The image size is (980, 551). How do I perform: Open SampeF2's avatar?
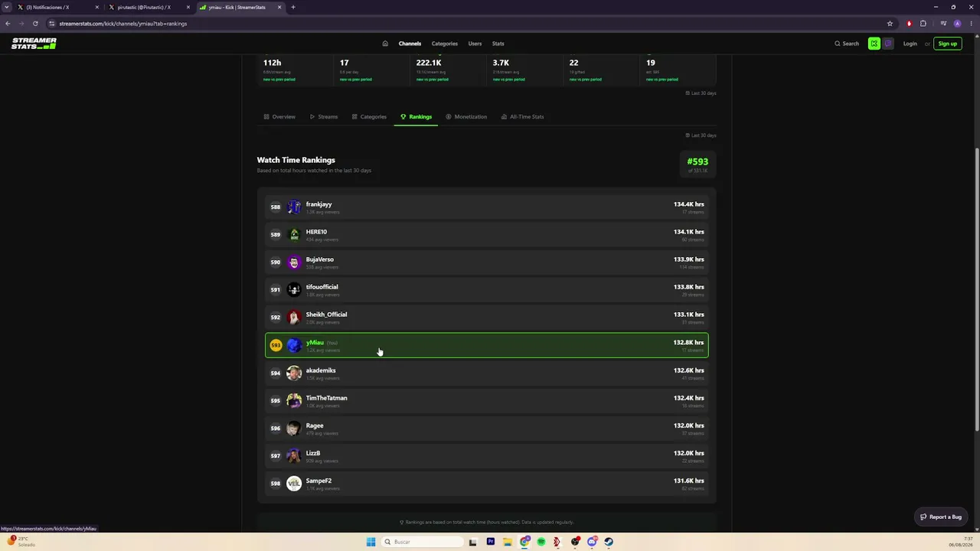click(x=294, y=483)
